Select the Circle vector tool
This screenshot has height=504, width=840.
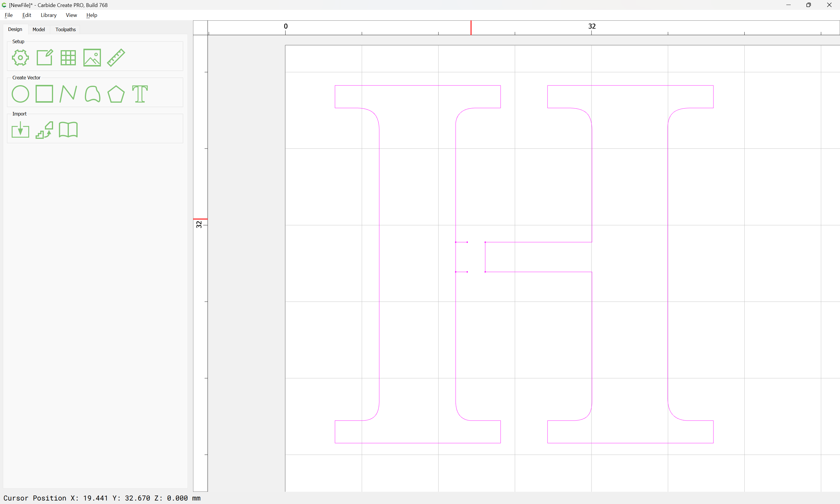point(20,94)
